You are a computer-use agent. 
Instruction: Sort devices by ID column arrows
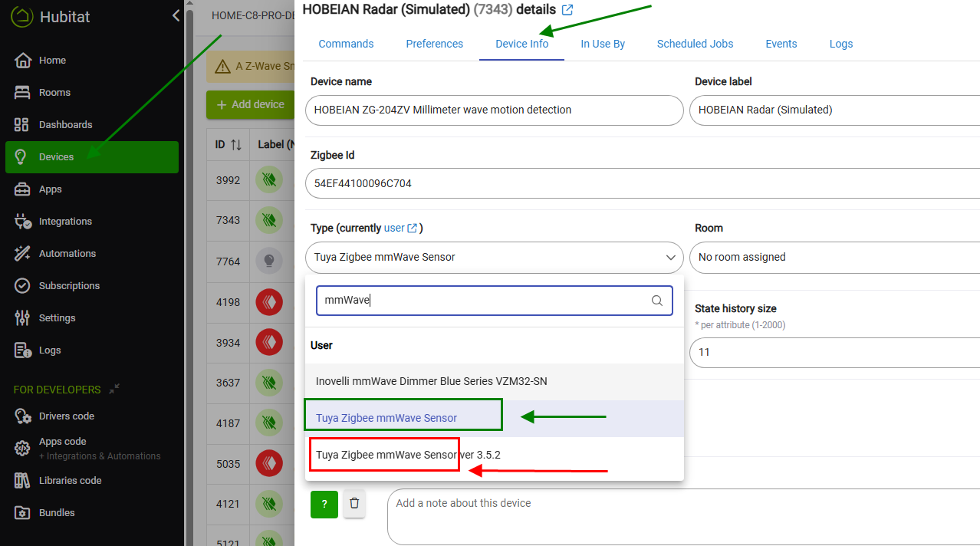(236, 144)
